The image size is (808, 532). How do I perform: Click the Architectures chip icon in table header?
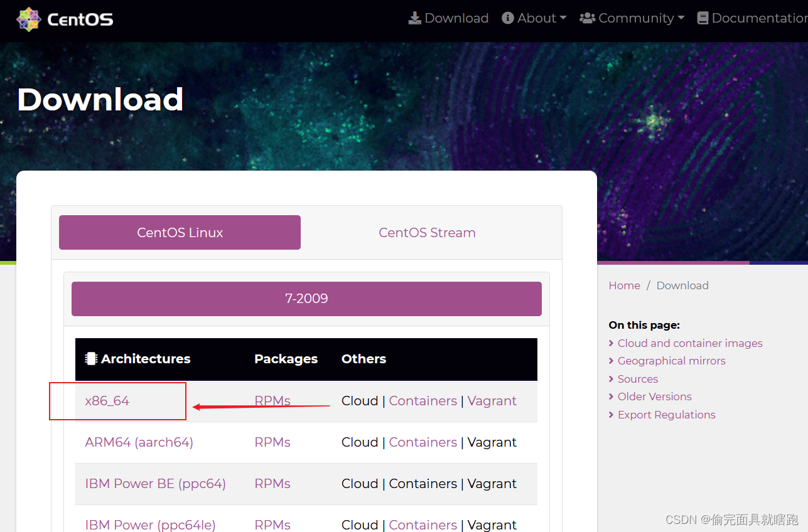91,359
